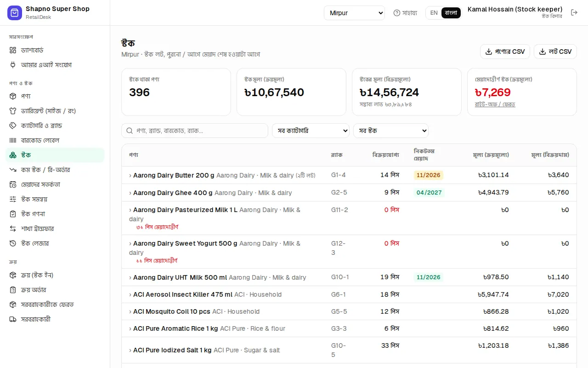588x368 pixels.
Task: Follow the রাইট-অফ / ফেরত link
Action: click(x=495, y=104)
